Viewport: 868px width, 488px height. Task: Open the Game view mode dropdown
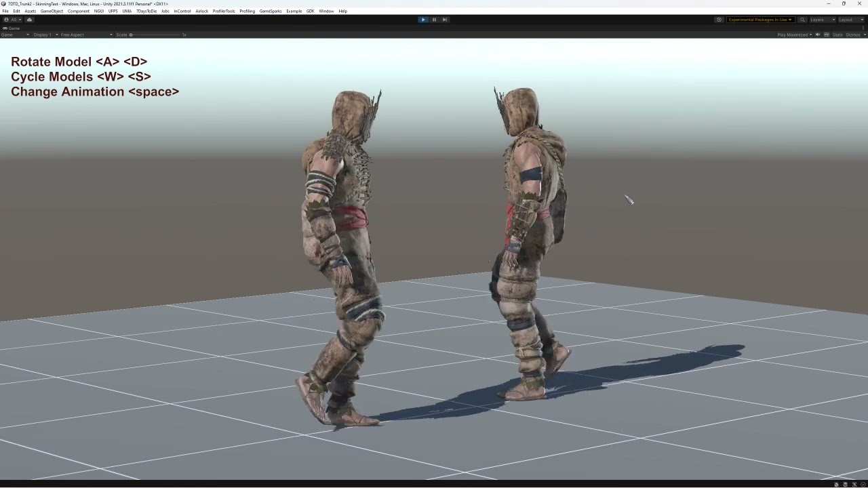16,35
